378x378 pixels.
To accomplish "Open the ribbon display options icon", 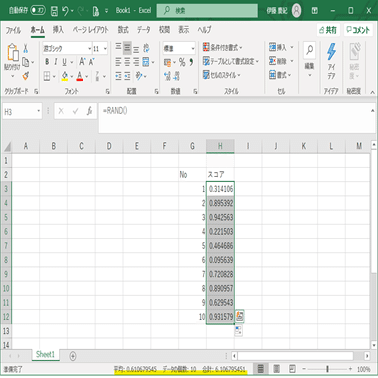I will click(315, 11).
